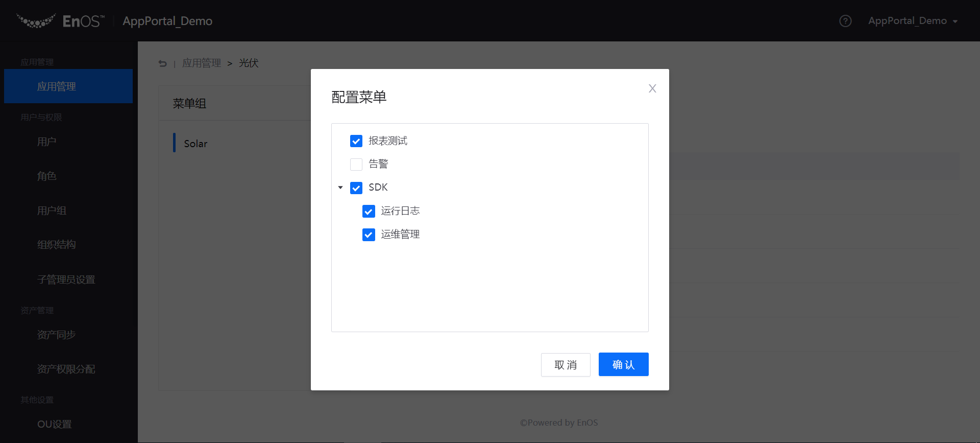Close the 配置菜单 dialog with X
Image resolution: width=980 pixels, height=443 pixels.
click(652, 88)
